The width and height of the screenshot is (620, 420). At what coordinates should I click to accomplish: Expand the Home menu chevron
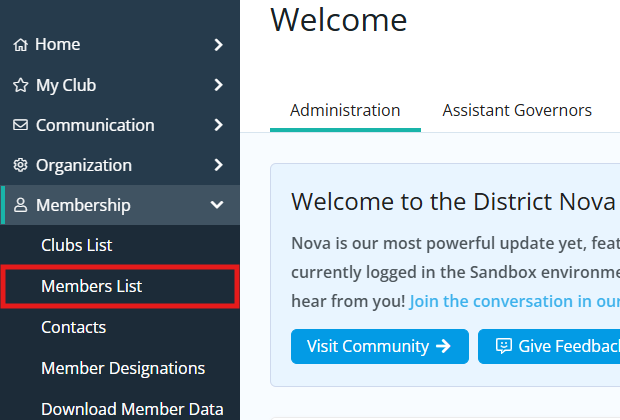point(218,45)
